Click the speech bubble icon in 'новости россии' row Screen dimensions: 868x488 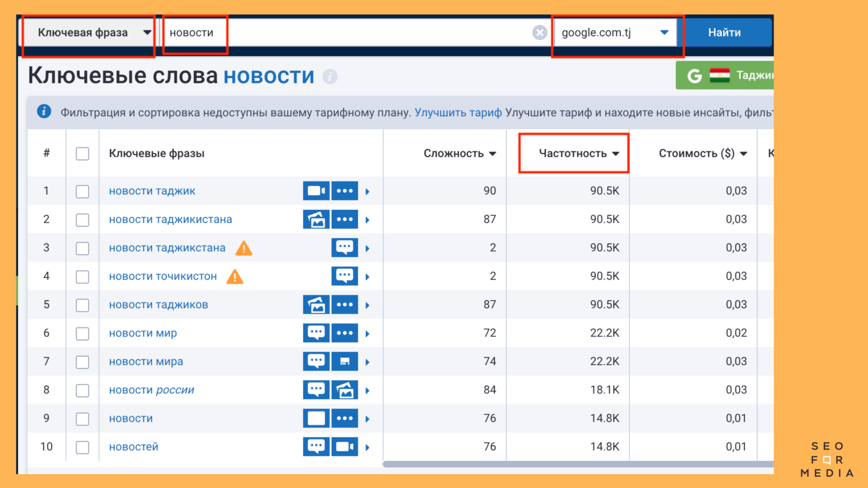click(316, 390)
